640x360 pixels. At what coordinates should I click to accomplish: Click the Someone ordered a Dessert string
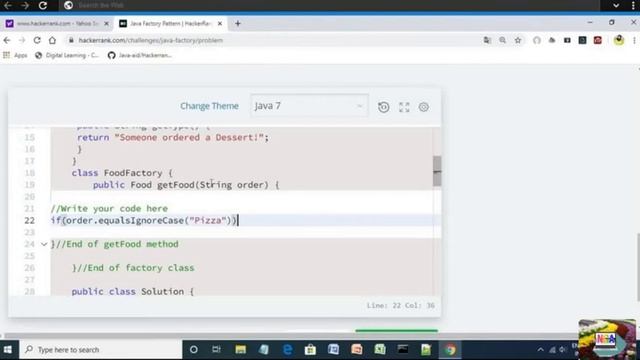[x=189, y=138]
